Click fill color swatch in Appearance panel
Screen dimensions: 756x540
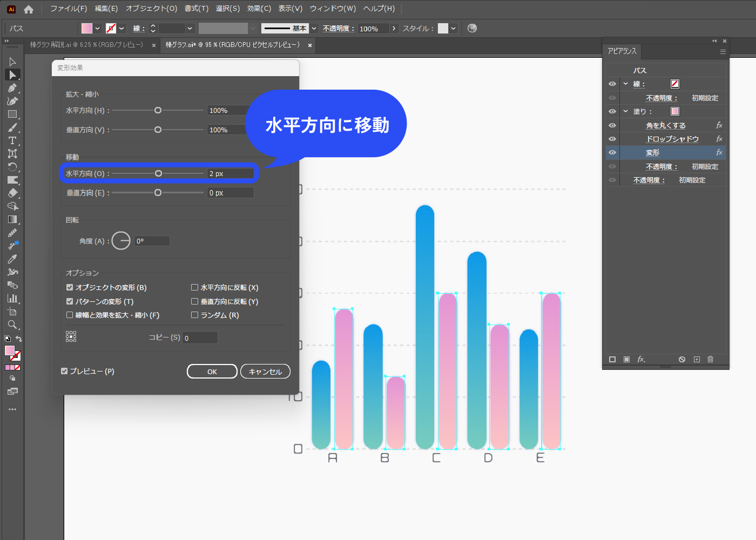coord(675,111)
